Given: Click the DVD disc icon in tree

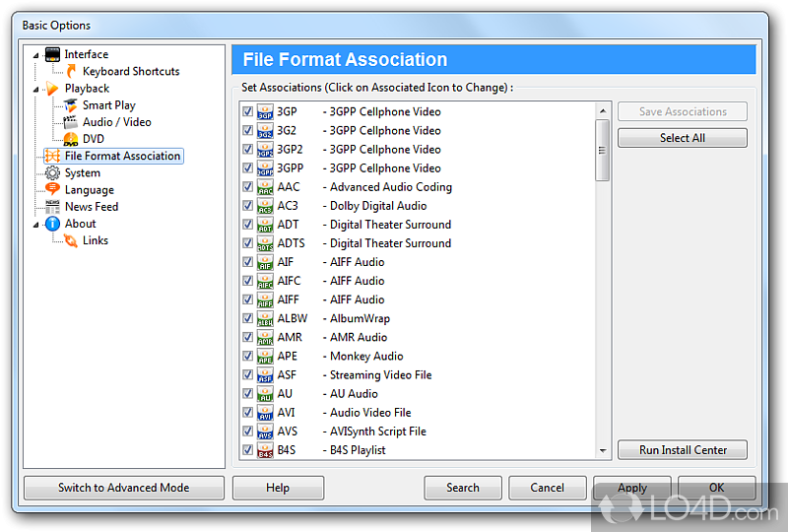Looking at the screenshot, I should tap(71, 139).
